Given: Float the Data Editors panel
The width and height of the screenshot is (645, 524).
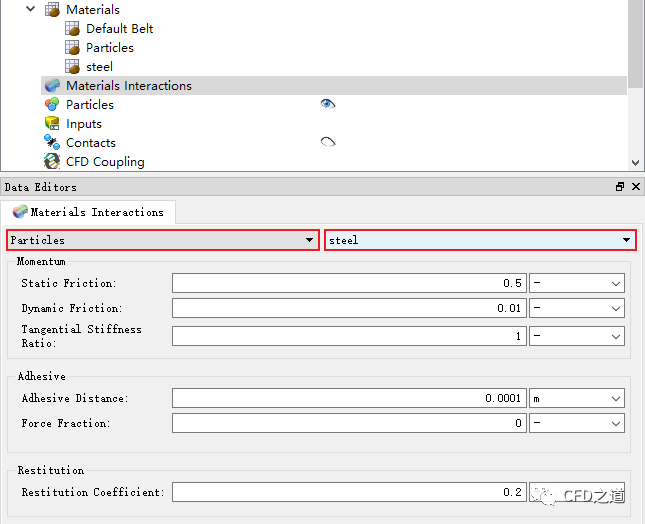Looking at the screenshot, I should pyautogui.click(x=620, y=187).
